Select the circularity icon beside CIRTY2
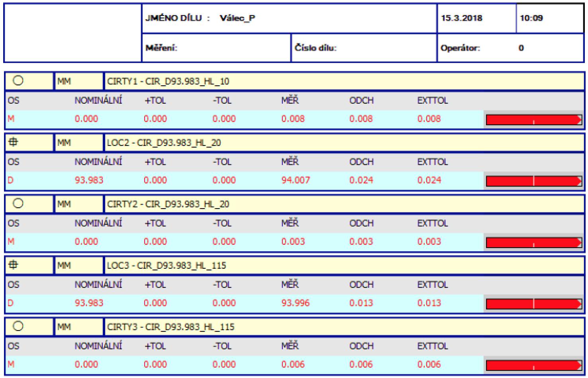Image resolution: width=588 pixels, height=378 pixels. coord(18,203)
